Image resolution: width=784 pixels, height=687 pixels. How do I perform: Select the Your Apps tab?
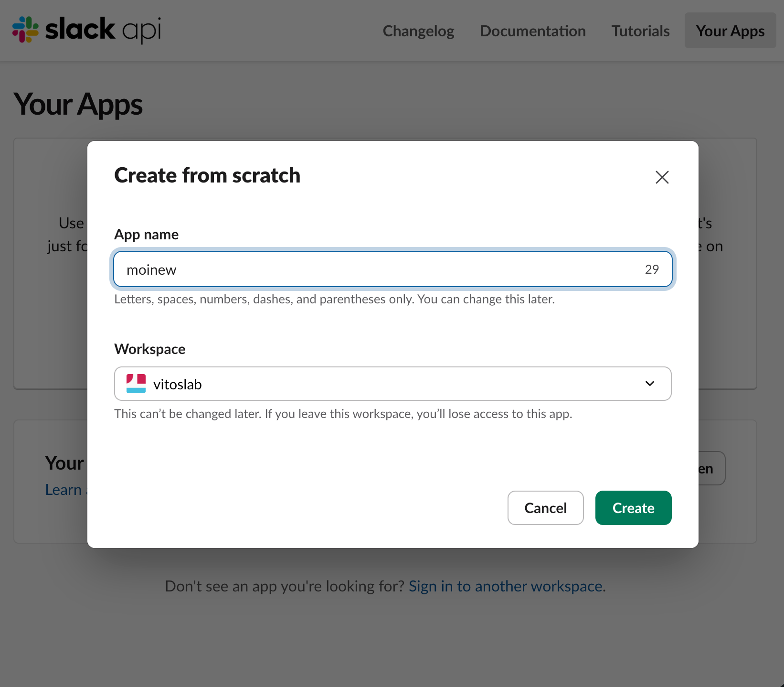tap(730, 31)
